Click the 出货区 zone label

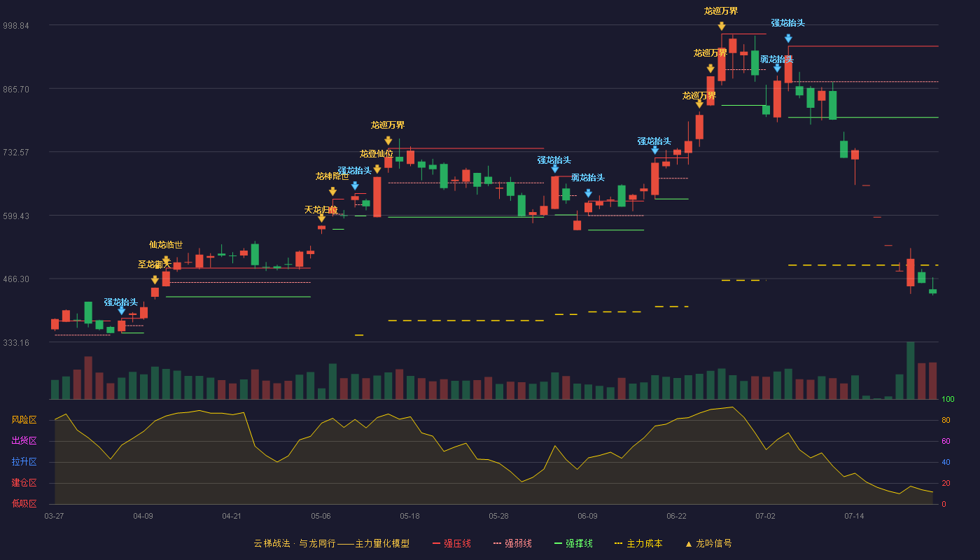pyautogui.click(x=24, y=441)
